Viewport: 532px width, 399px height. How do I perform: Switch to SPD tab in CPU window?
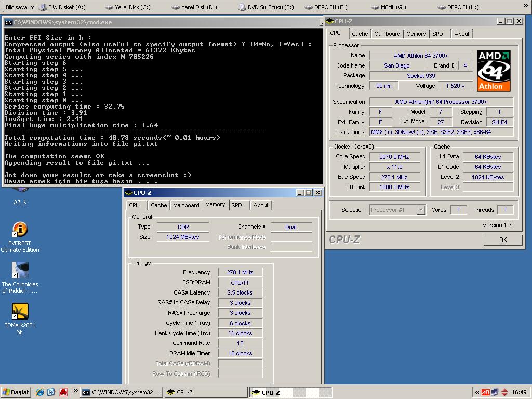(x=440, y=34)
